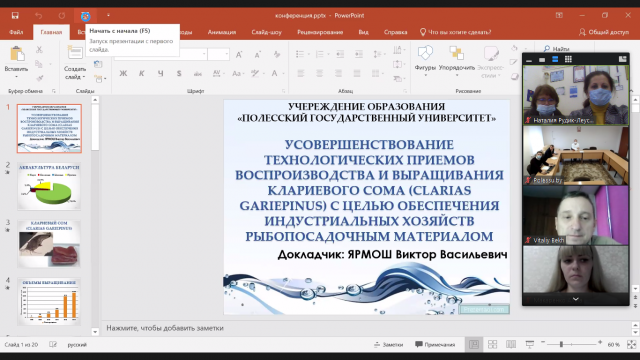Save the presentation with the floppy disk icon

coord(15,16)
